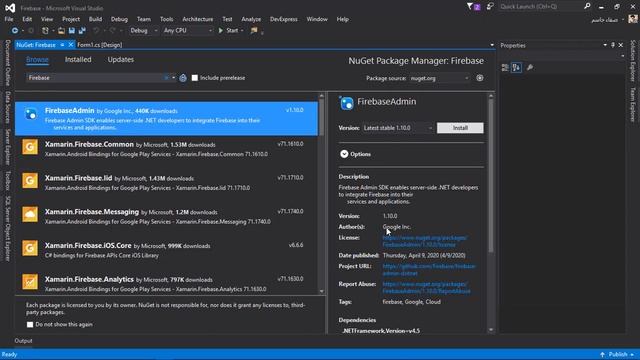The height and width of the screenshot is (360, 640).
Task: Switch to the Form1.cs [Design] tab
Action: click(x=100, y=45)
